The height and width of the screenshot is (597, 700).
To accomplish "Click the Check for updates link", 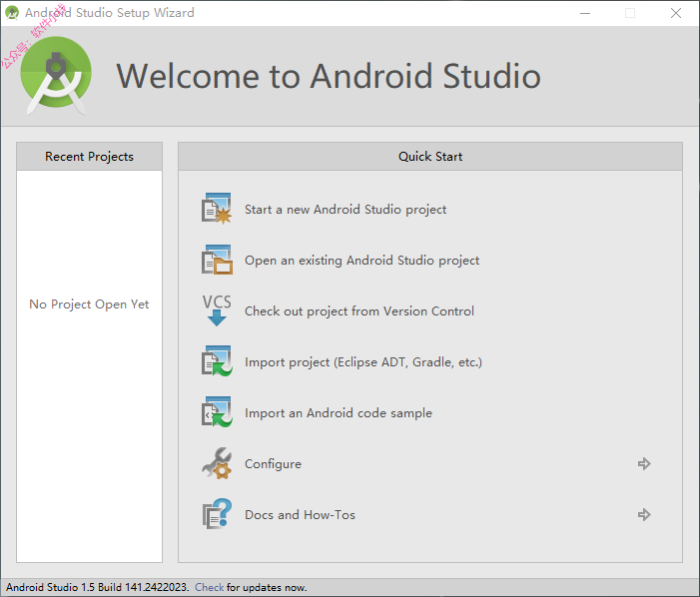I will coord(209,587).
